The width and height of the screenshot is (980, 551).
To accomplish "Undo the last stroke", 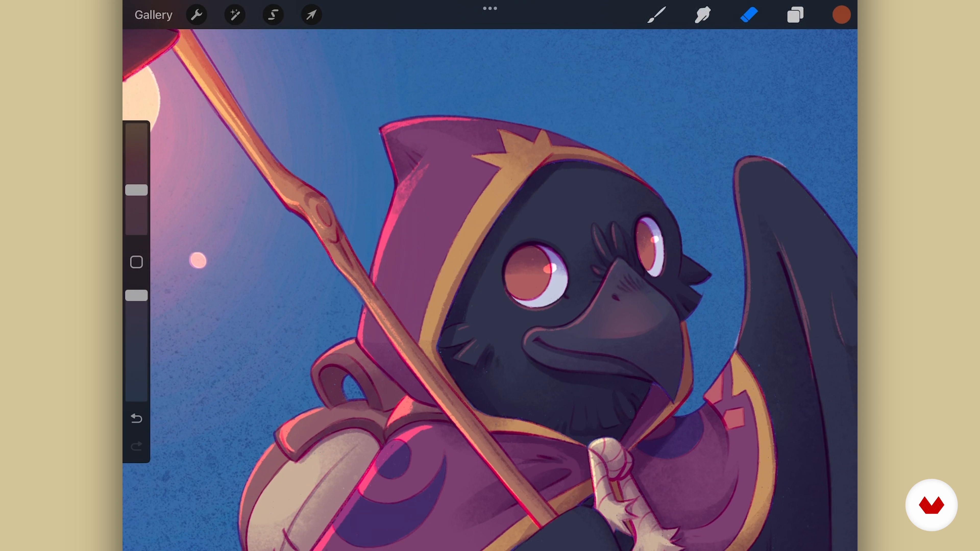I will coord(136,418).
